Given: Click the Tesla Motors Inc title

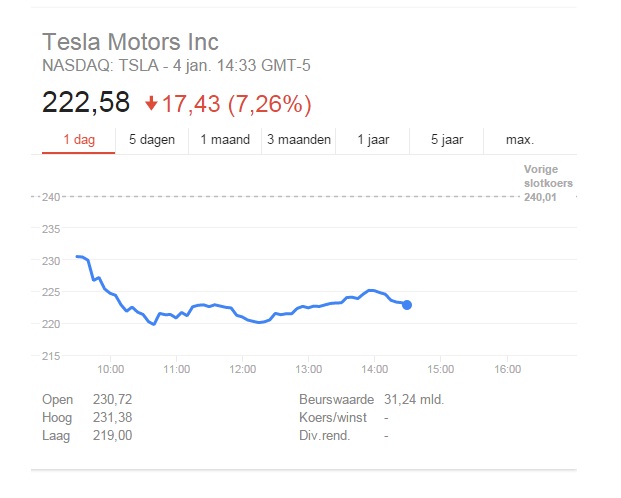Looking at the screenshot, I should pos(130,42).
